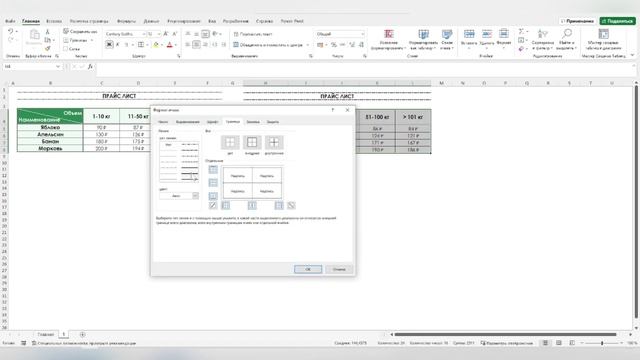The height and width of the screenshot is (360, 640).
Task: Toggle the top border button in dialog
Action: [213, 169]
